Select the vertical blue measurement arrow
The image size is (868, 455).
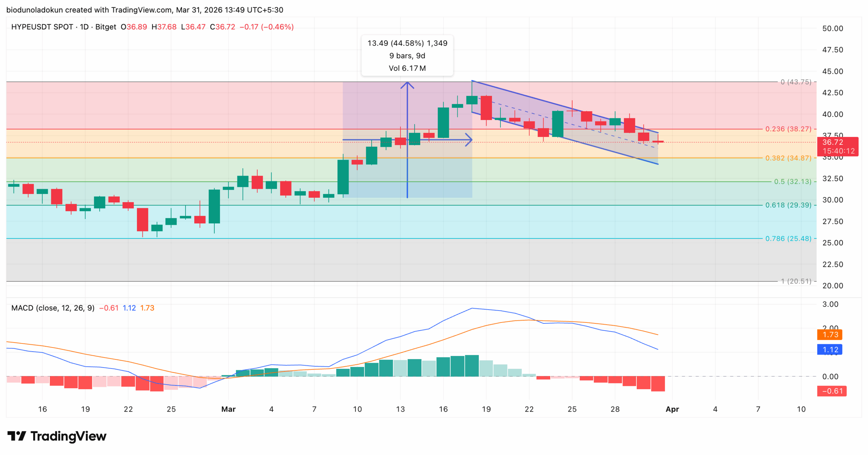point(407,140)
